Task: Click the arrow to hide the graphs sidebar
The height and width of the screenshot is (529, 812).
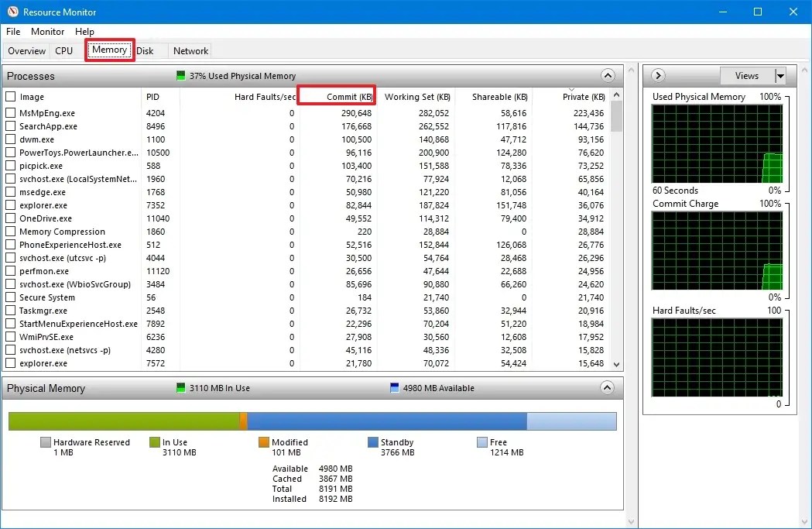Action: click(x=657, y=75)
